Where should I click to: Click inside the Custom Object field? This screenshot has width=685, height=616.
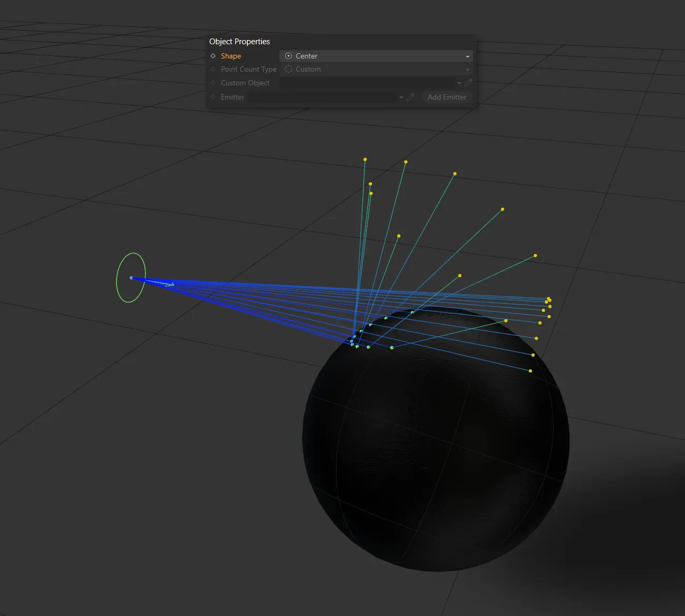click(369, 83)
